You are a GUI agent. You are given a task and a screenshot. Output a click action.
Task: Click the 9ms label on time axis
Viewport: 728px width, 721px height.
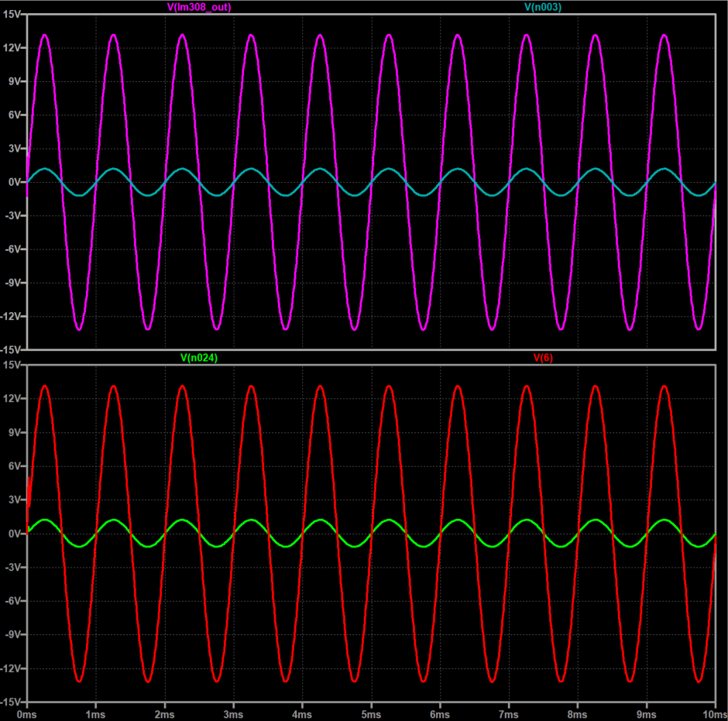(646, 715)
